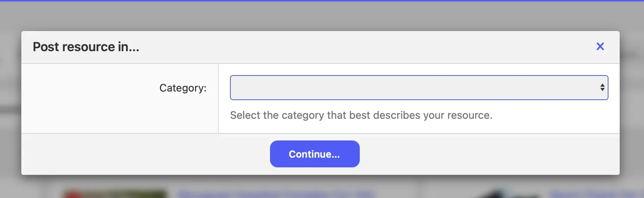The height and width of the screenshot is (198, 644).
Task: Click the blue loading bar at page top
Action: pyautogui.click(x=322, y=1)
